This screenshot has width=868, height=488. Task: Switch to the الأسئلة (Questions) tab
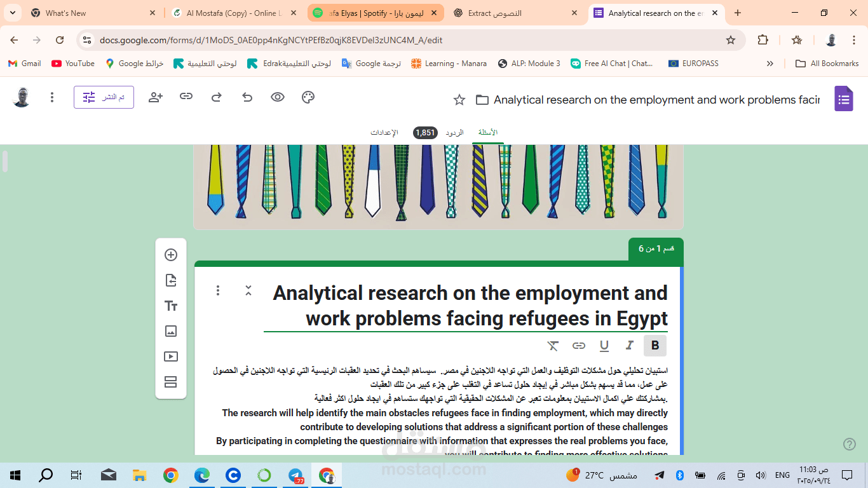point(488,133)
